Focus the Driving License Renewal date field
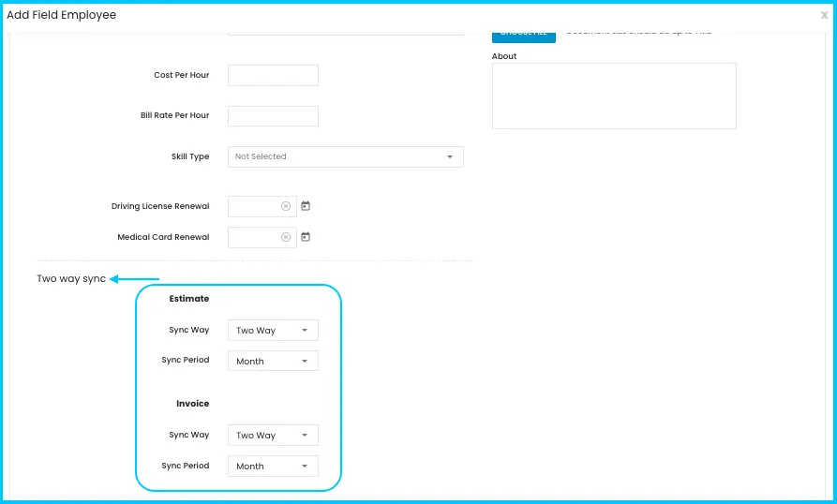837x504 pixels. (262, 206)
